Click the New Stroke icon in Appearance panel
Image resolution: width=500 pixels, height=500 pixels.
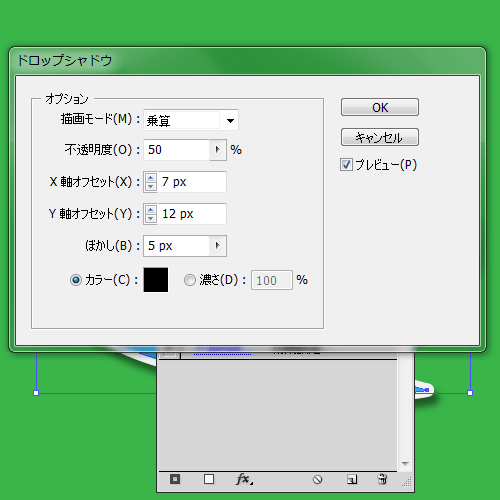point(175,479)
